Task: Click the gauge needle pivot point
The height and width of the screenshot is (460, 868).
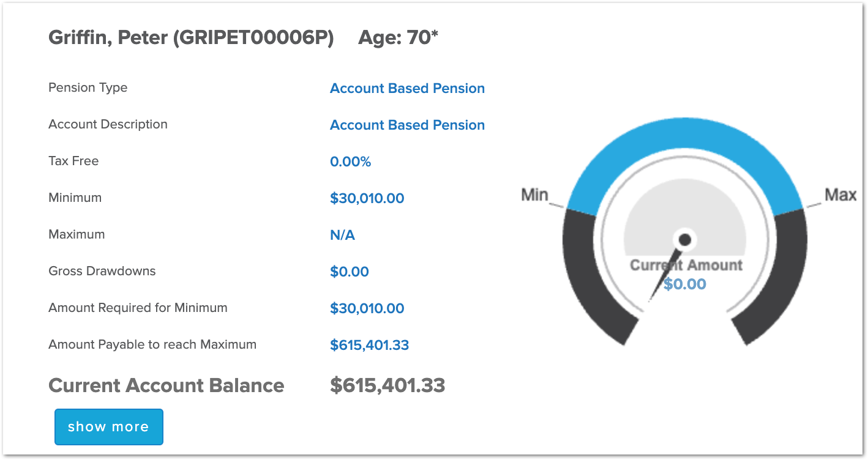Action: pyautogui.click(x=685, y=239)
